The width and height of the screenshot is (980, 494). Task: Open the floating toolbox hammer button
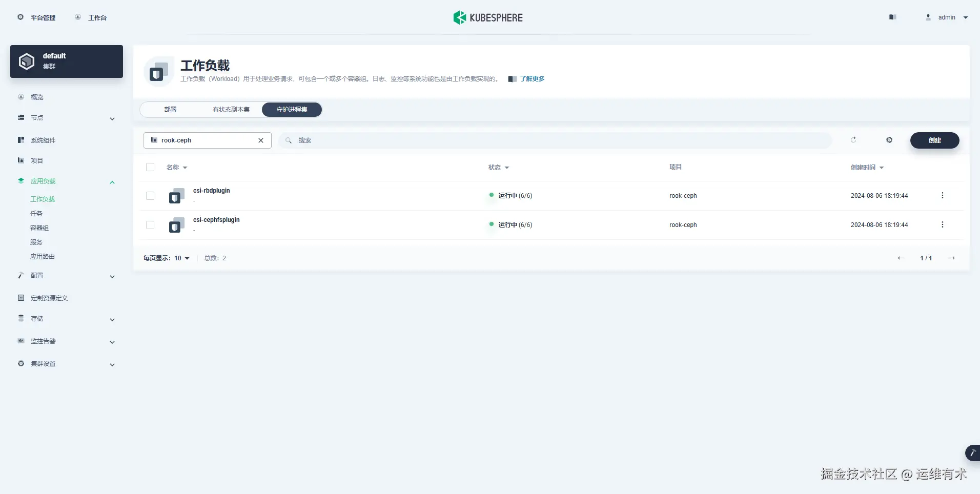(972, 453)
